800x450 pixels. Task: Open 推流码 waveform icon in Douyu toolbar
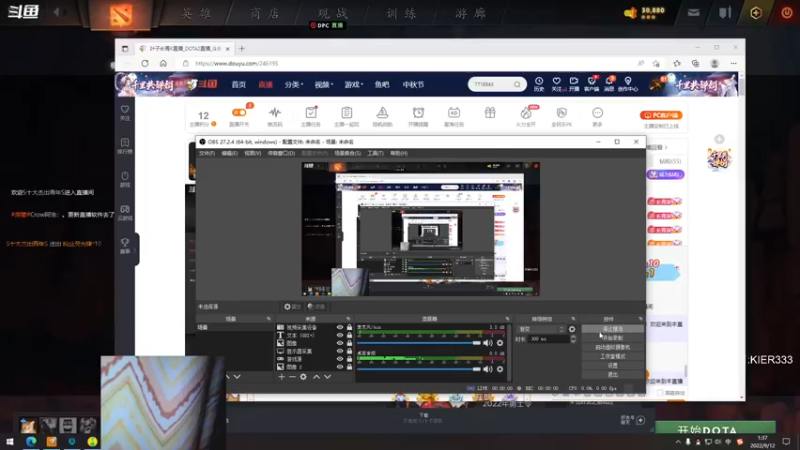(x=275, y=113)
